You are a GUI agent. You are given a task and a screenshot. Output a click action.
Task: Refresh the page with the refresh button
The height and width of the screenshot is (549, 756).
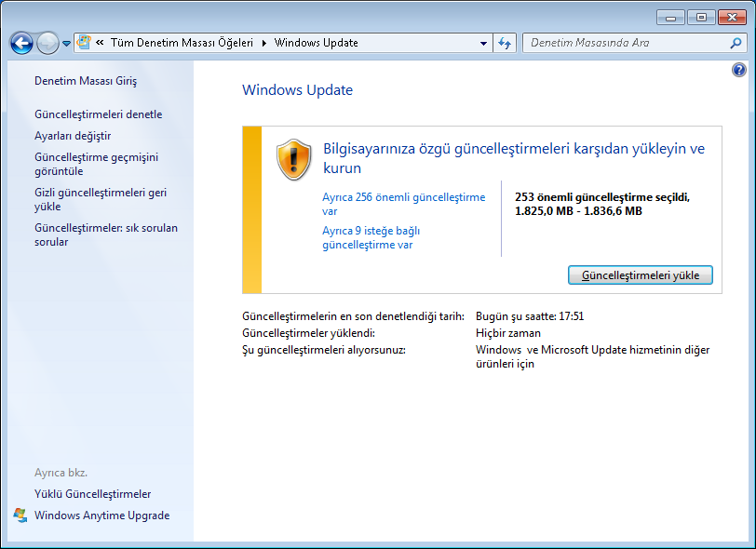coord(505,43)
